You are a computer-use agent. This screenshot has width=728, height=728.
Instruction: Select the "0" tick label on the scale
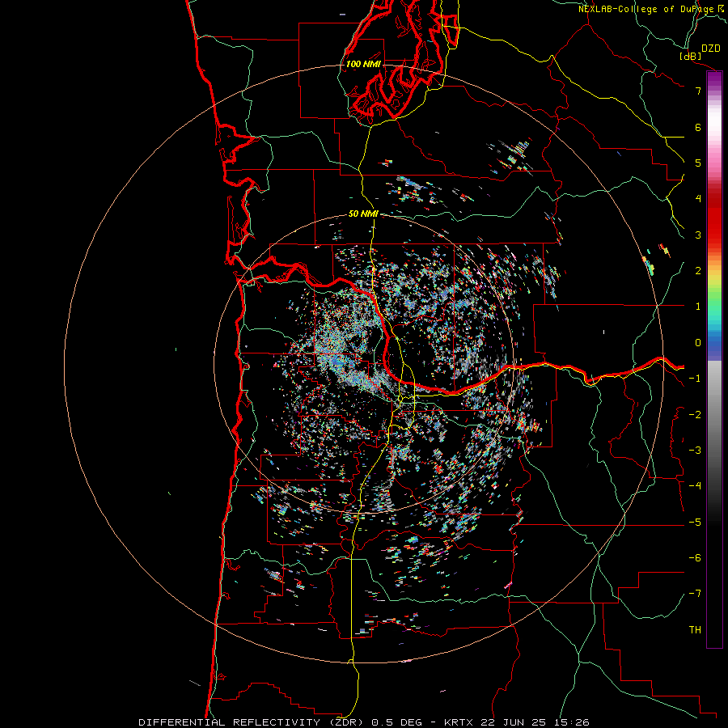pos(698,343)
